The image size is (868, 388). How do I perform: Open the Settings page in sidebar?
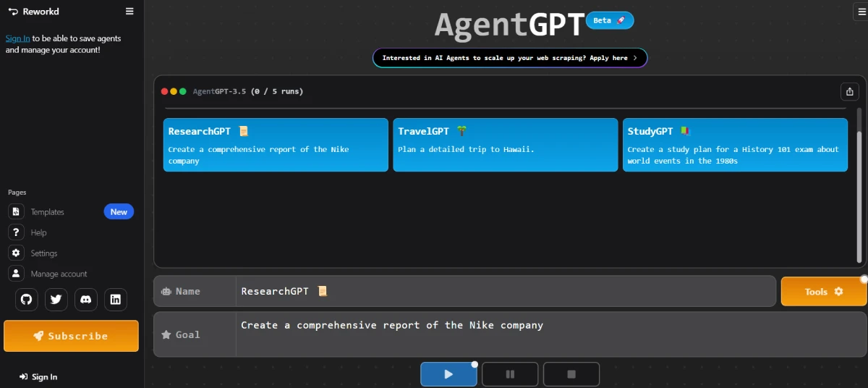(x=43, y=253)
